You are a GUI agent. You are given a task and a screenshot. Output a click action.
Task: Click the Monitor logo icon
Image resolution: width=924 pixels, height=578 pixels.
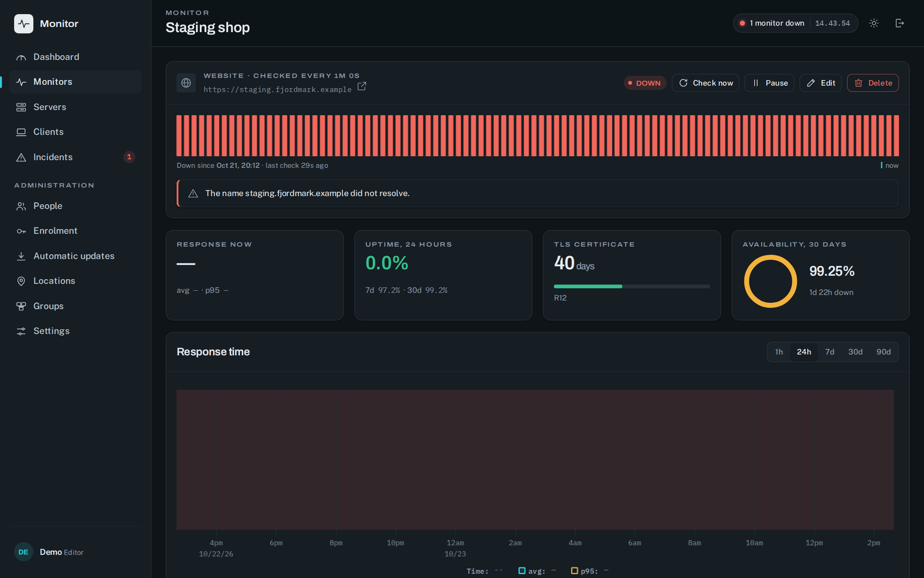tap(24, 24)
